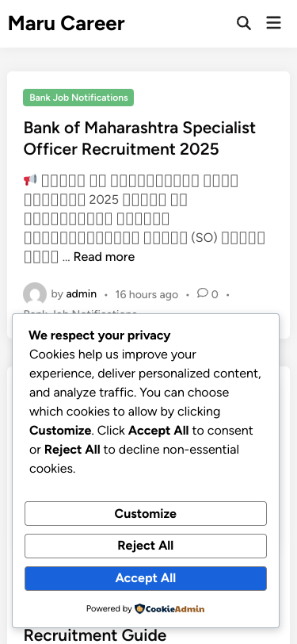The image size is (297, 644).
Task: Click the We respect your privacy heading
Action: click(99, 335)
